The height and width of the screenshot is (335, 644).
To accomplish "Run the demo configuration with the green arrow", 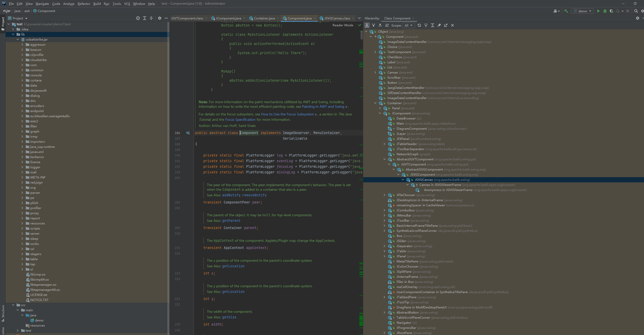I will coord(598,11).
